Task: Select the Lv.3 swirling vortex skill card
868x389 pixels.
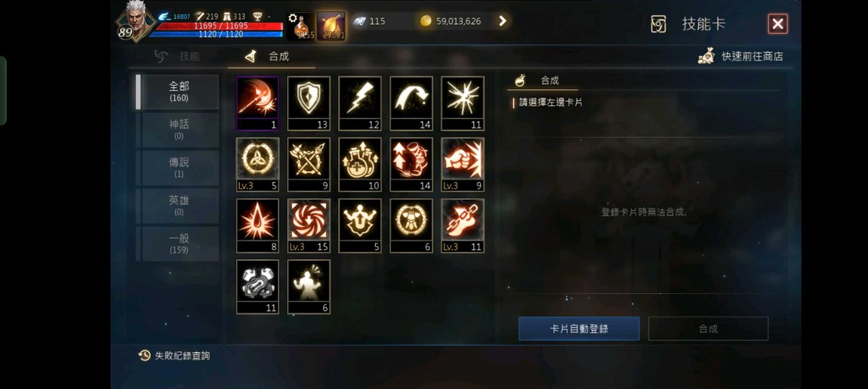Action: [309, 226]
